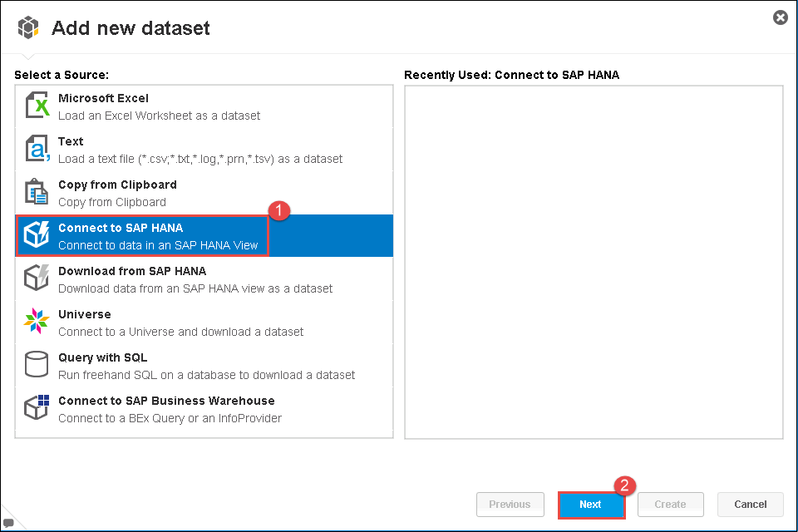Choose 'Load a text file' description entry
Viewport: 798px width, 532px height.
199,159
